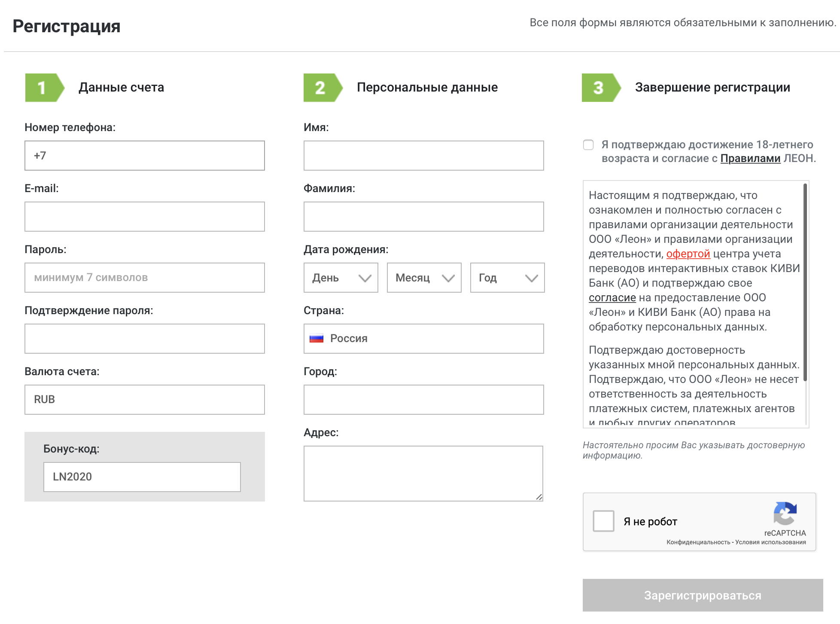Click the 'Персональные данные' section title
This screenshot has width=840, height=624.
pos(427,88)
